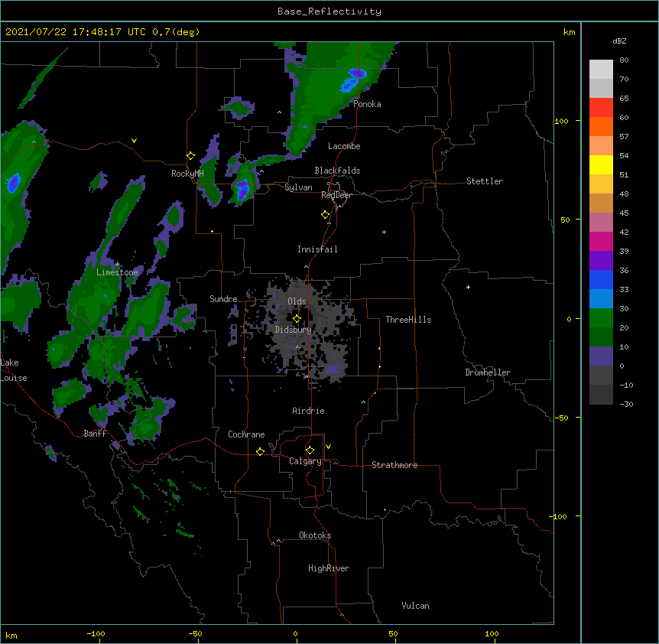Click the RedDeer label
The image size is (659, 644).
point(336,195)
